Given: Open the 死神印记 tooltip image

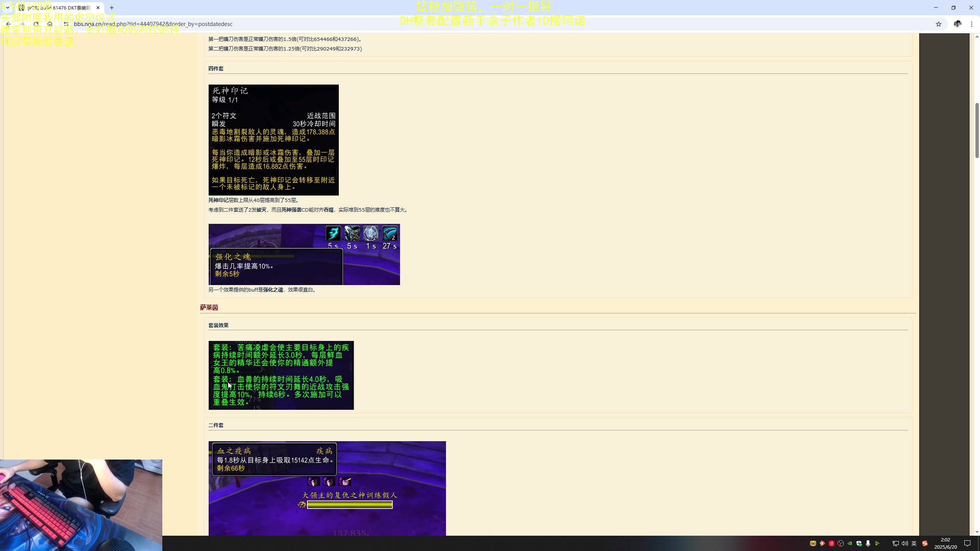Looking at the screenshot, I should 273,140.
